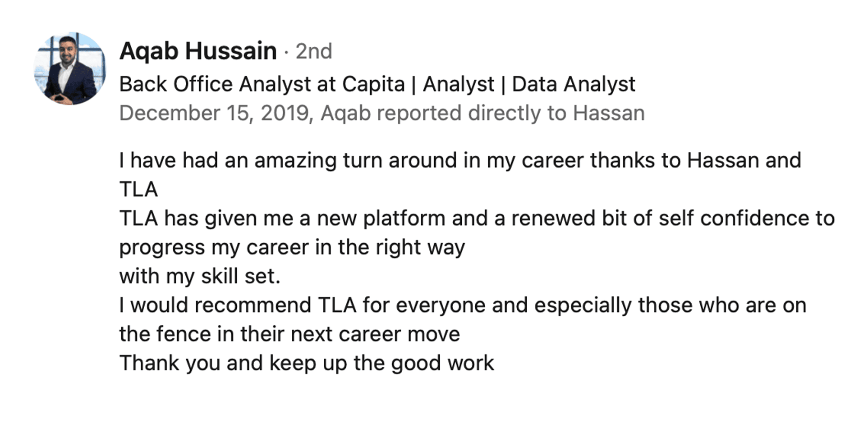Click the 2nd degree connection badge
The image size is (868, 437).
point(314,51)
